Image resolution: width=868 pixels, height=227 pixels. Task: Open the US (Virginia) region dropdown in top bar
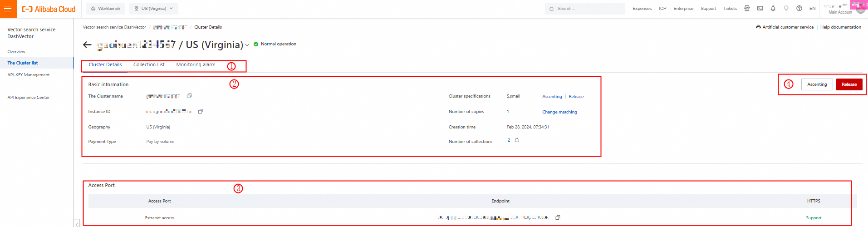click(154, 9)
